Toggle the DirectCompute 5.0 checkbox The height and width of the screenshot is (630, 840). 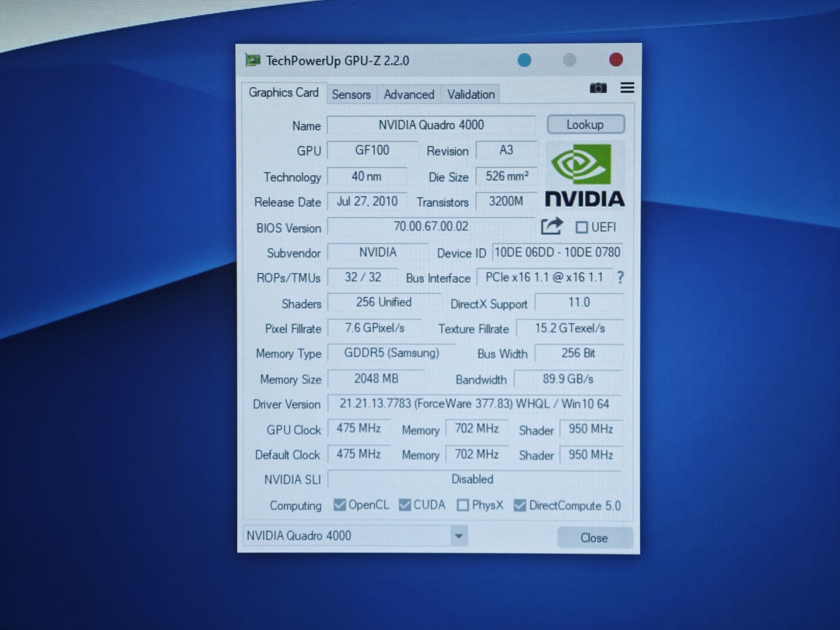[x=519, y=505]
